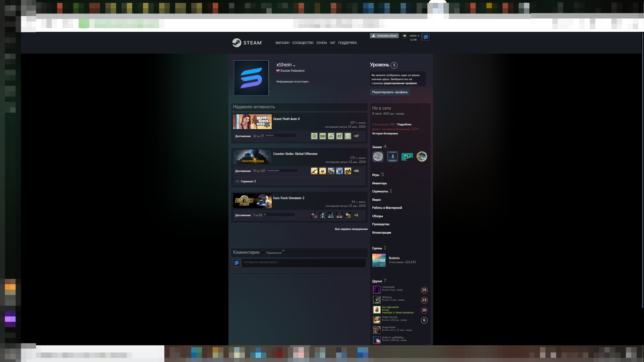Open Все недавно запущенные link
The image size is (644, 362).
(x=351, y=229)
